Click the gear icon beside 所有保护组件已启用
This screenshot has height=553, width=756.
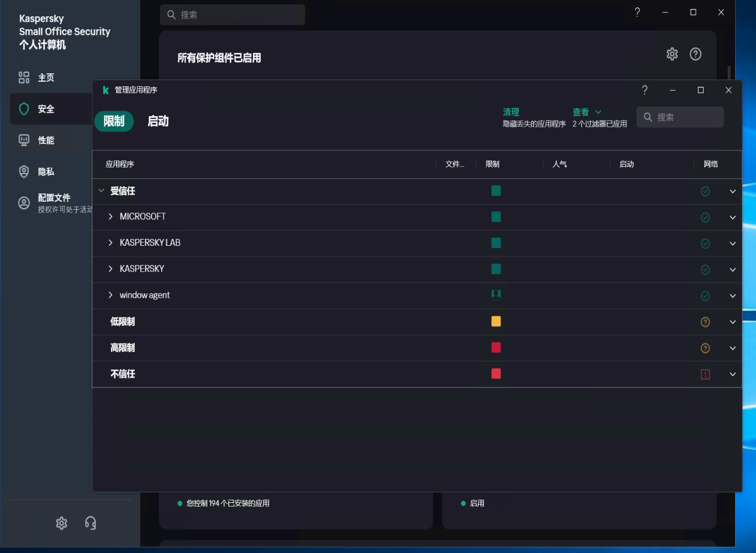click(672, 54)
